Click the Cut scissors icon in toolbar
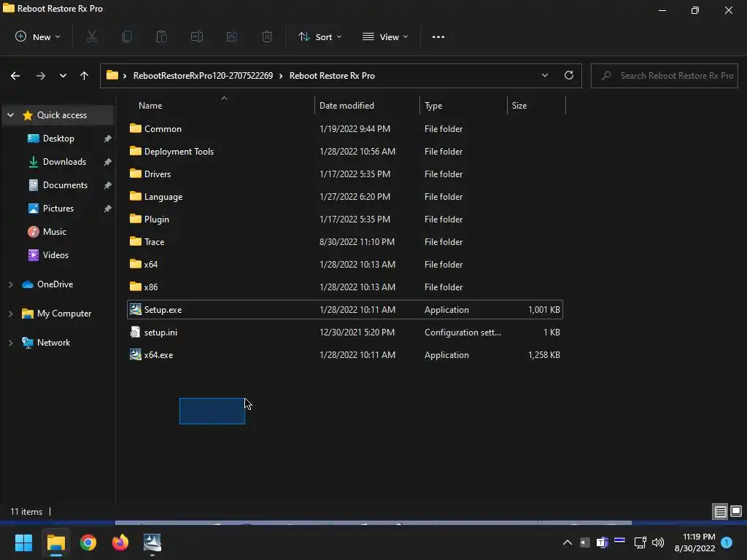Viewport: 747px width, 560px height. tap(92, 36)
